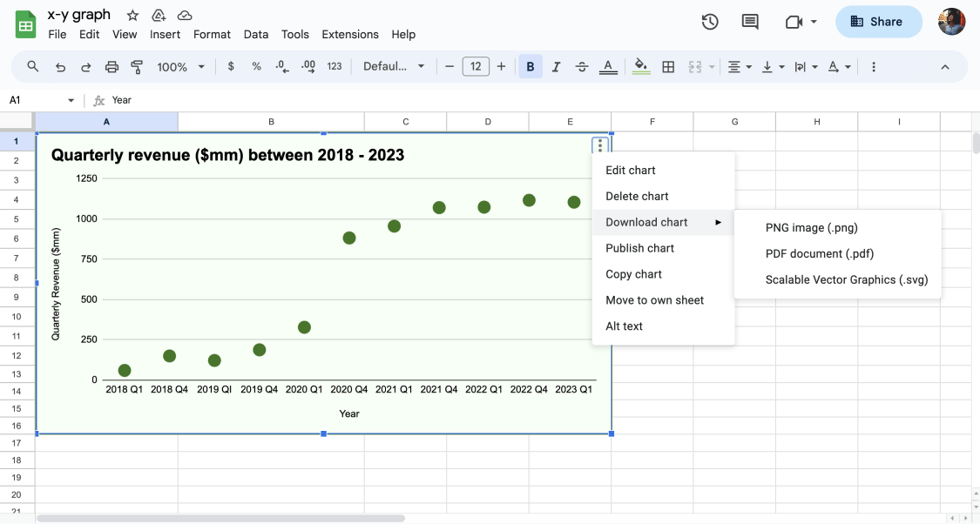Open the 100% zoom dropdown

180,67
